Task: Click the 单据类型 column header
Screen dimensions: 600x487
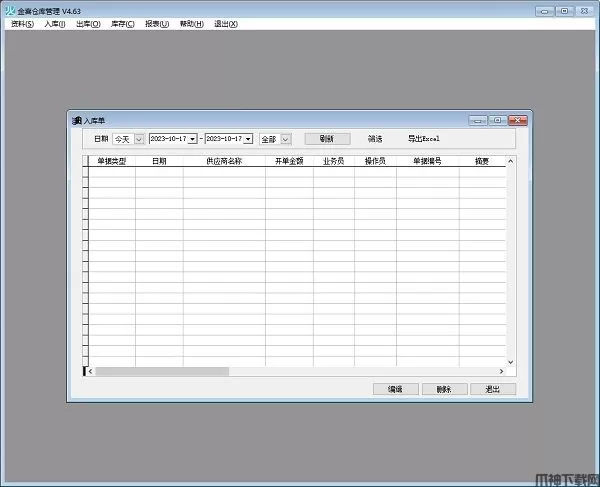Action: click(x=112, y=161)
